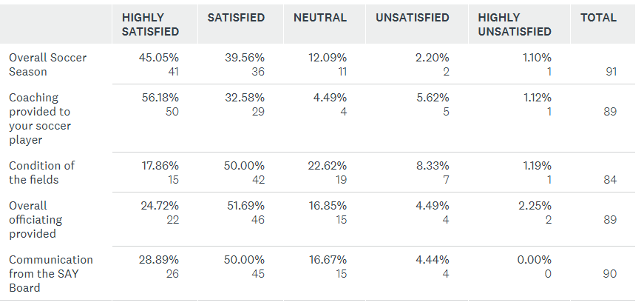
Task: Select the Condition of the fields label
Action: 41,173
